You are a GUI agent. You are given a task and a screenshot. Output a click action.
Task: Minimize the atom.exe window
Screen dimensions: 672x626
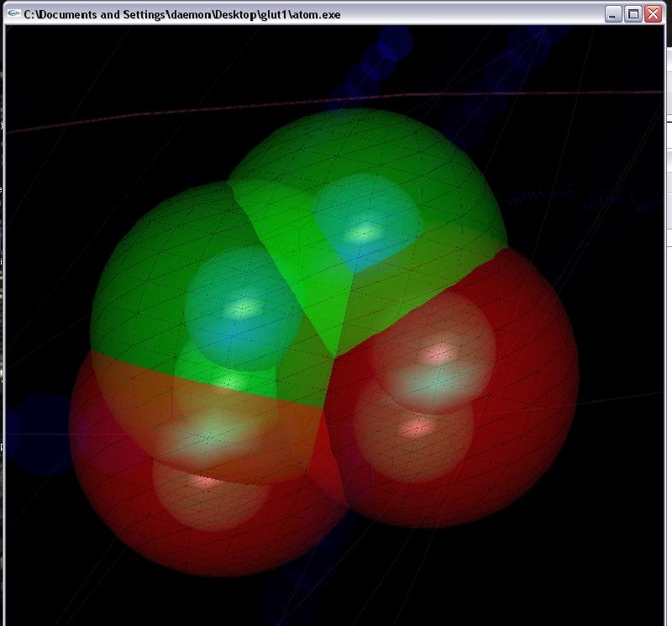(x=614, y=14)
